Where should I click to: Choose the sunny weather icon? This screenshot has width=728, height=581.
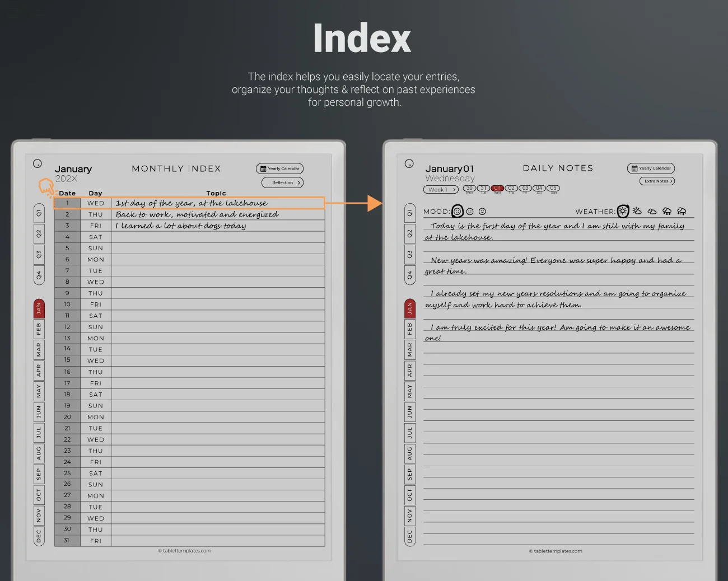click(623, 211)
